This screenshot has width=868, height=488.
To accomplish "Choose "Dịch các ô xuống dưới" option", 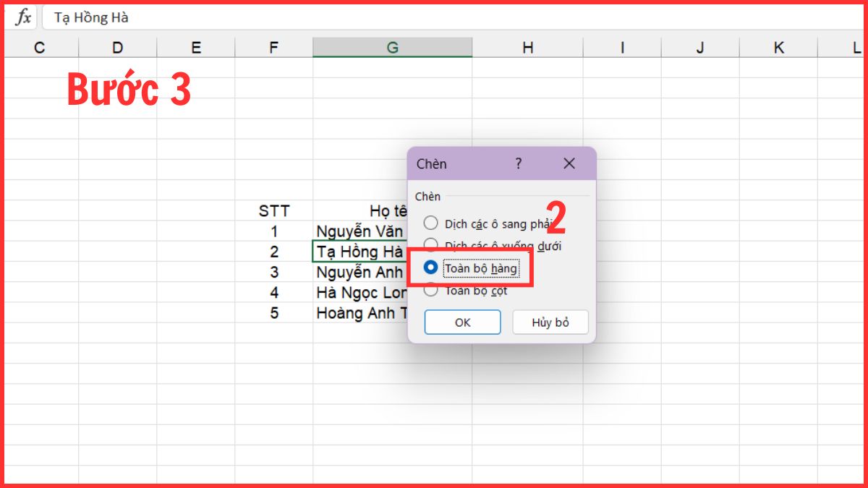I will pos(430,244).
